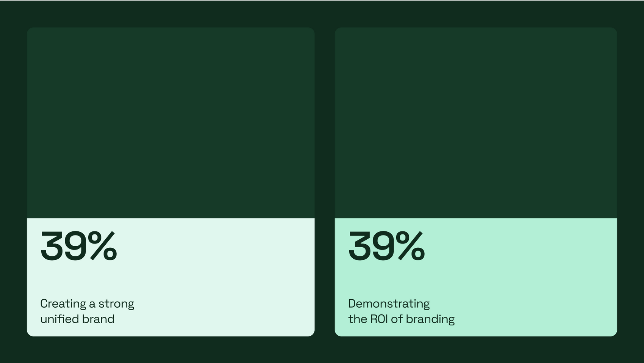Screen dimensions: 644x363
Task: Select the "Demonstrating the ROI of branding" caption
Action: point(401,311)
